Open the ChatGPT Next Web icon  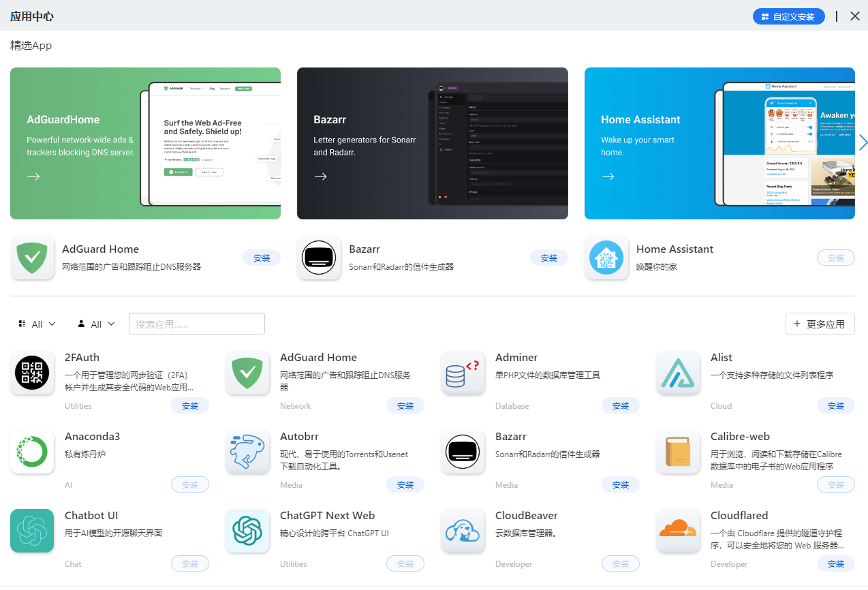[247, 531]
